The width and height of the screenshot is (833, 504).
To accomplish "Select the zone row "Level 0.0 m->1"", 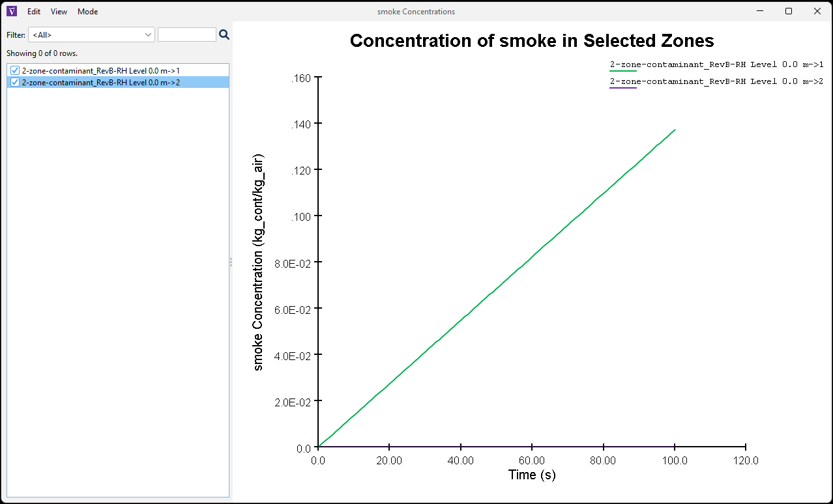I will point(111,70).
